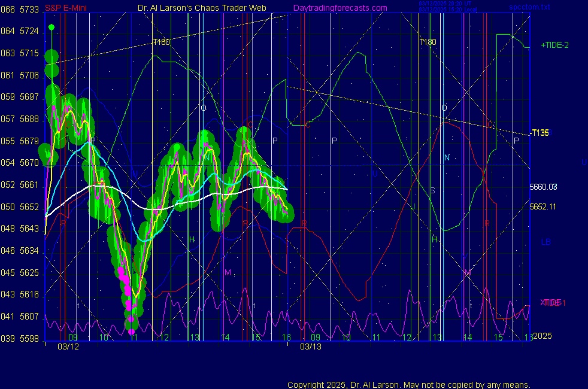Click the green dot atop the 03/12 opening spike
The width and height of the screenshot is (588, 389).
pyautogui.click(x=51, y=27)
